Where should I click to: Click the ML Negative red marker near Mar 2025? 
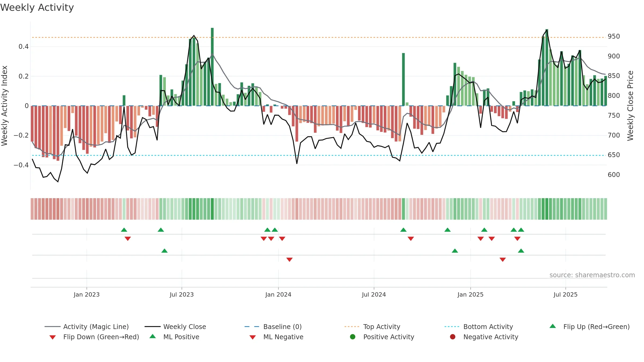coord(503,260)
